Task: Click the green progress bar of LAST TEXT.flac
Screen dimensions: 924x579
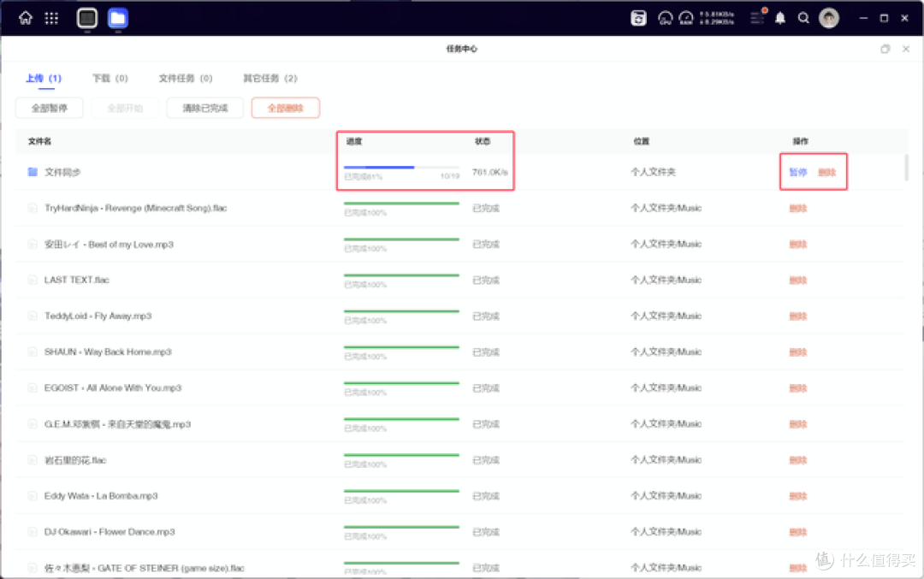Action: (401, 275)
